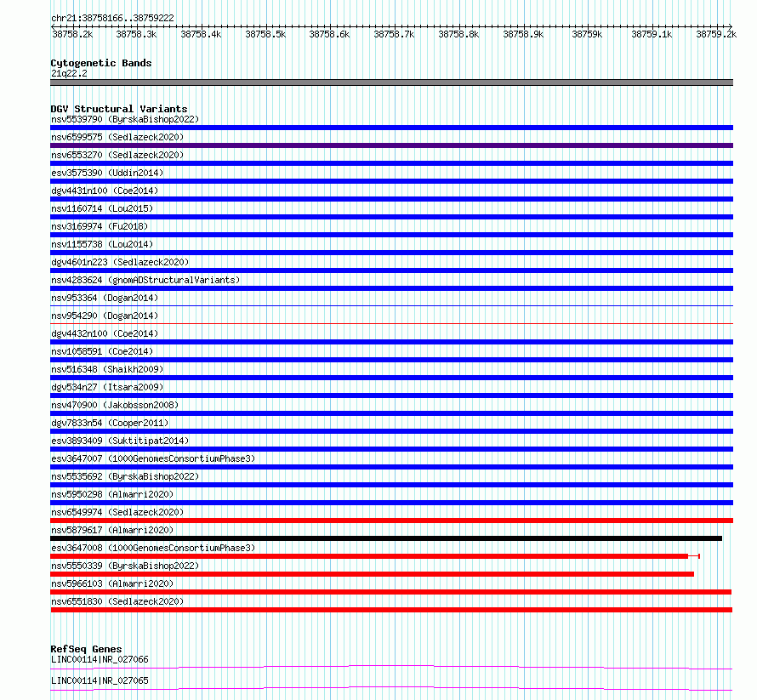The height and width of the screenshot is (700, 757).
Task: Click the 21q22.2 band label
Action: point(69,73)
